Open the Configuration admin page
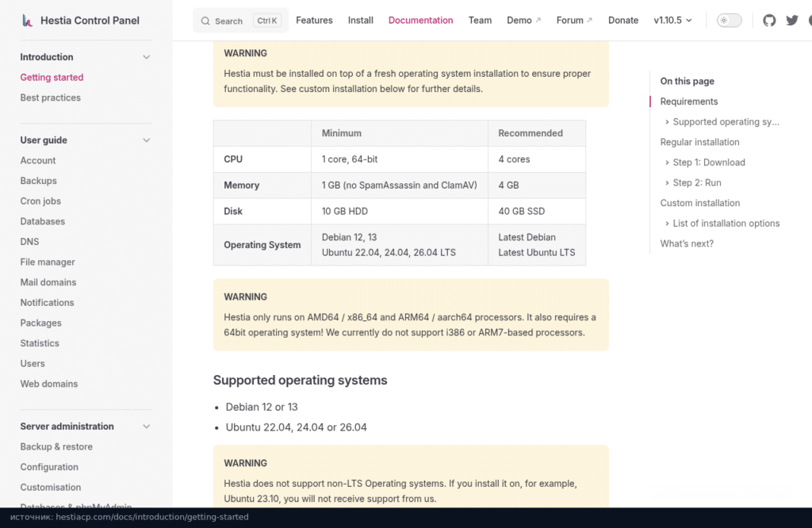 [x=49, y=467]
